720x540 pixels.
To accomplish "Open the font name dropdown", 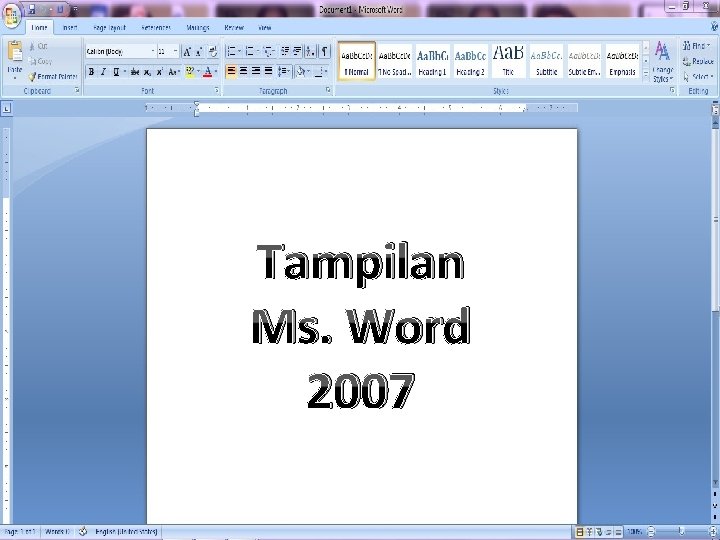I will (x=153, y=51).
